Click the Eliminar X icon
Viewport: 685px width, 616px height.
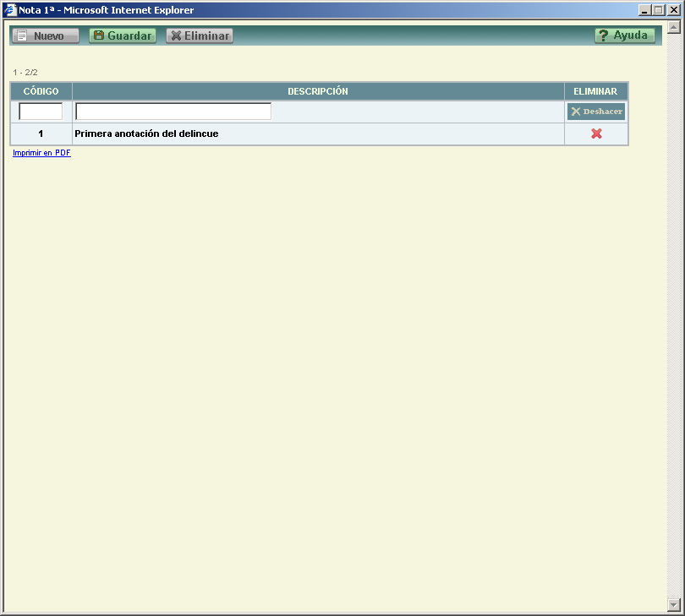click(x=176, y=35)
